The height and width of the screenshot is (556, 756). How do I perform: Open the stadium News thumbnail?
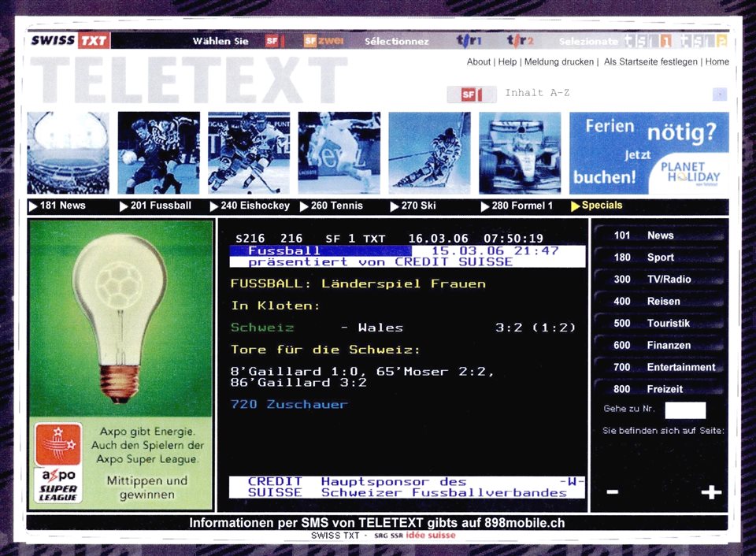68,153
